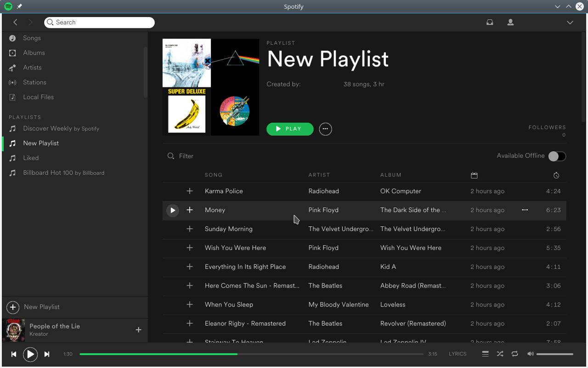
Task: Toggle repeat playback
Action: pyautogui.click(x=514, y=354)
